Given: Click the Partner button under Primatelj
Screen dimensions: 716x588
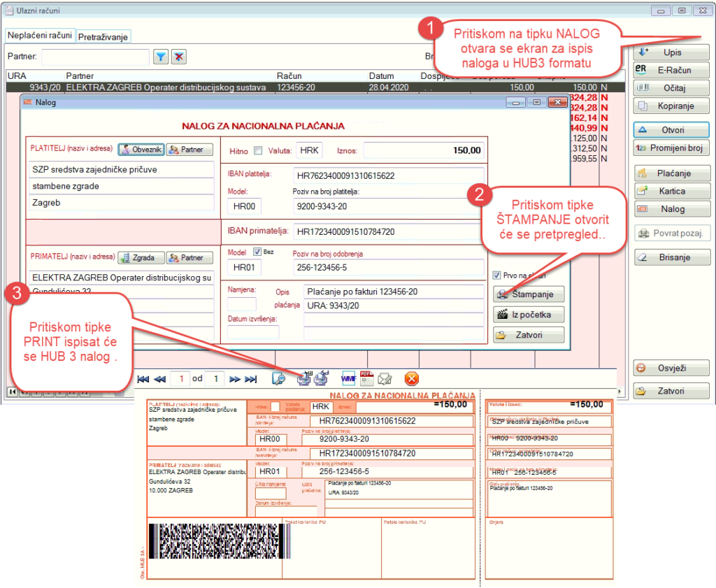Looking at the screenshot, I should pyautogui.click(x=189, y=257).
